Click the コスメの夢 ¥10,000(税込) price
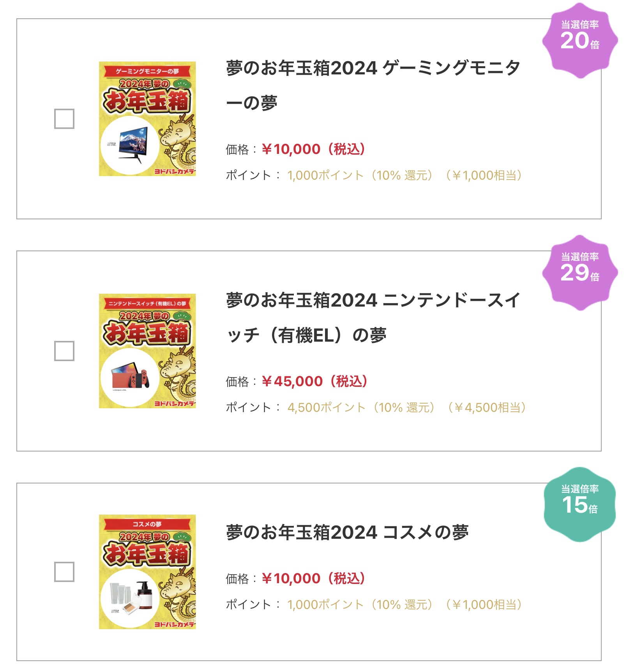627x672 pixels. (314, 579)
